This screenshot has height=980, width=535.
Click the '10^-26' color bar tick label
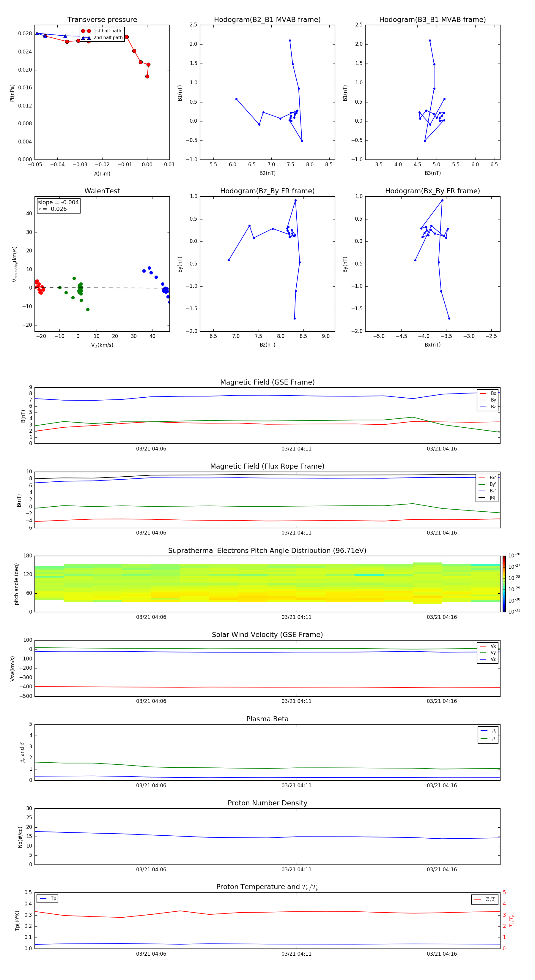[x=514, y=555]
